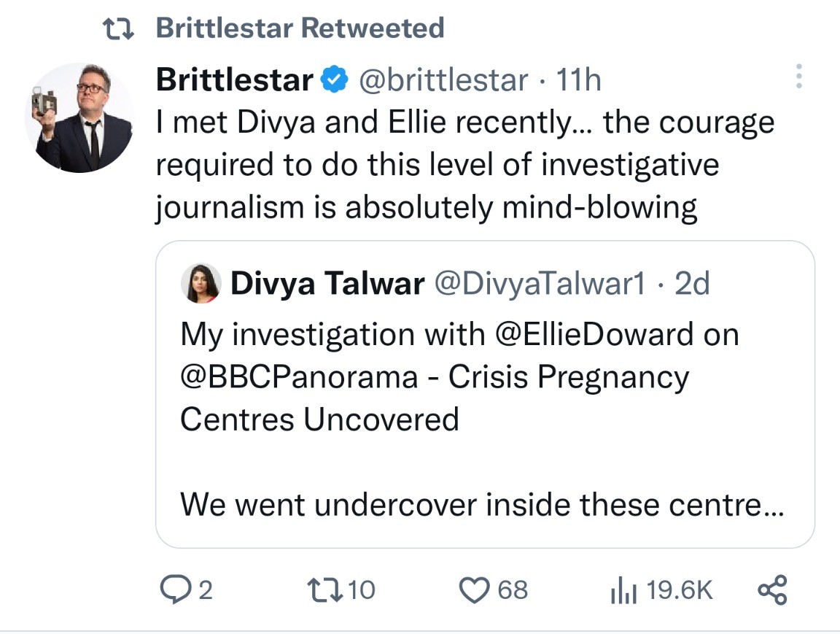Screen dimensions: 840x634
Task: Open Divya Talwar's small avatar
Action: tap(201, 284)
